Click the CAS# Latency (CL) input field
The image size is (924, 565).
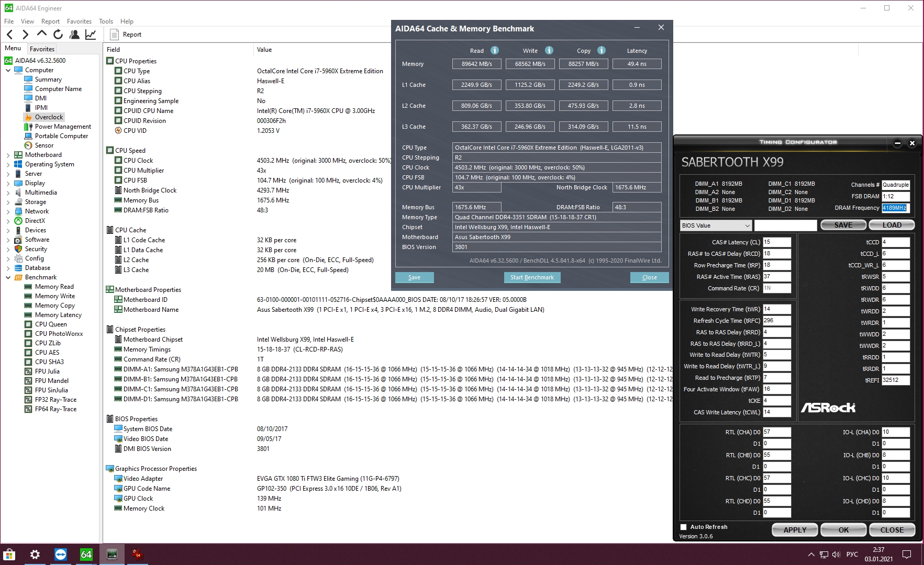(776, 242)
